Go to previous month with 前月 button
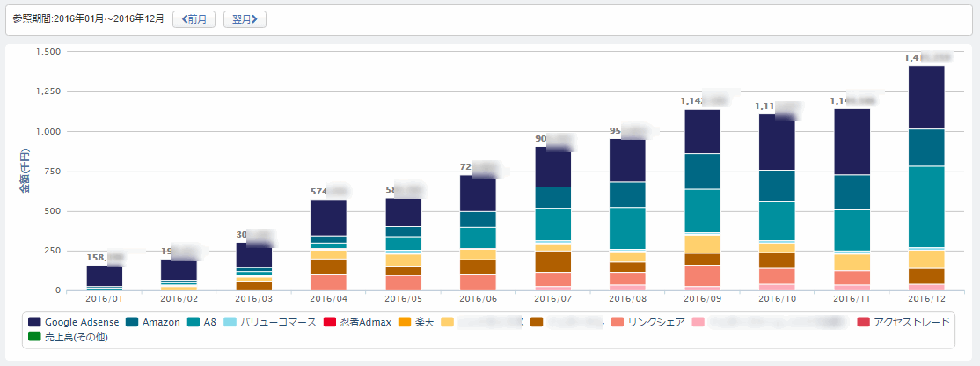The width and height of the screenshot is (980, 366). coord(194,18)
